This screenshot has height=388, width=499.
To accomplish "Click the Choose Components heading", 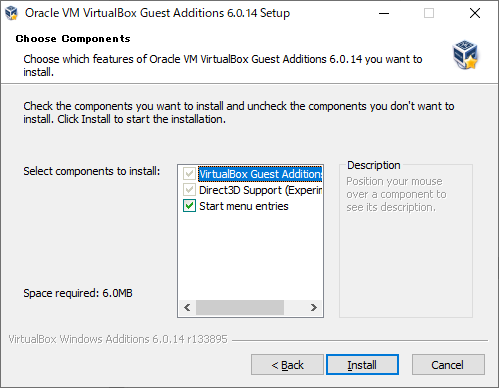I will tap(73, 39).
